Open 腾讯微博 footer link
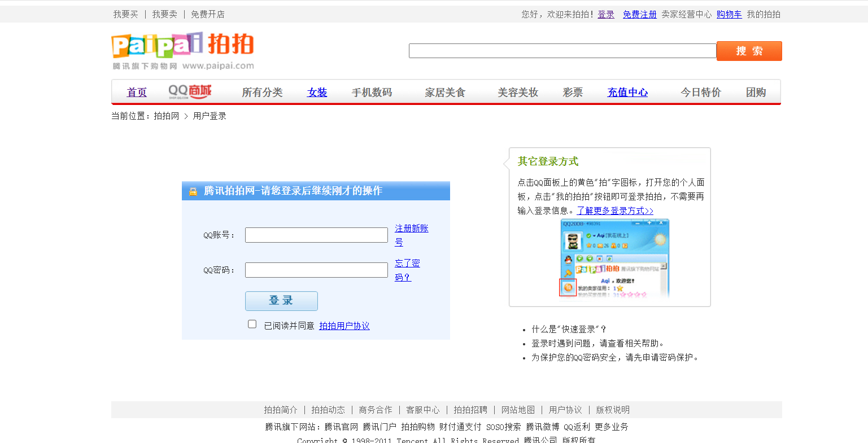The width and height of the screenshot is (868, 443). click(x=543, y=427)
